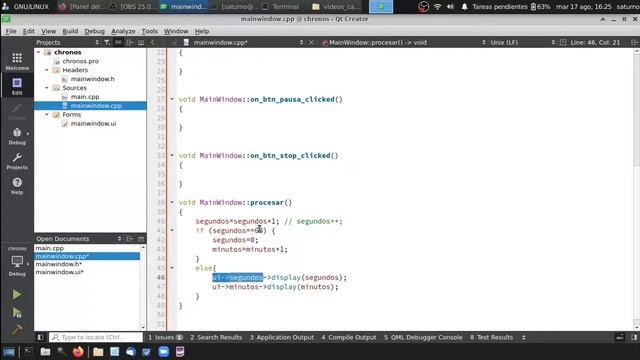
Task: Select mainwindow.ui in Forms
Action: click(93, 123)
